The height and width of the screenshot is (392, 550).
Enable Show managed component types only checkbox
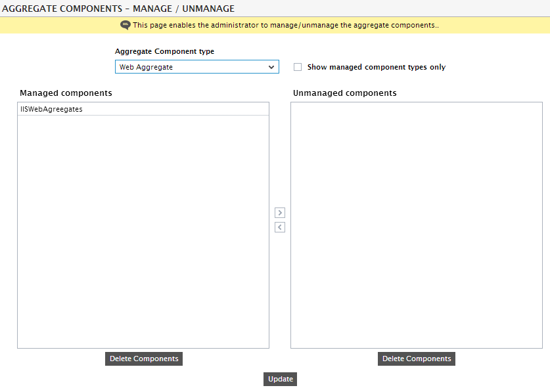(x=298, y=67)
